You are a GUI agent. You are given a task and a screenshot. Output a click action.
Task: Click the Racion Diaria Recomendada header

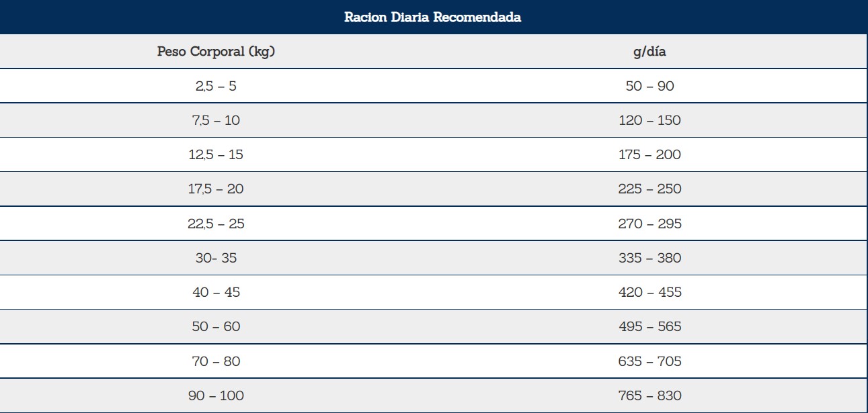pyautogui.click(x=434, y=17)
